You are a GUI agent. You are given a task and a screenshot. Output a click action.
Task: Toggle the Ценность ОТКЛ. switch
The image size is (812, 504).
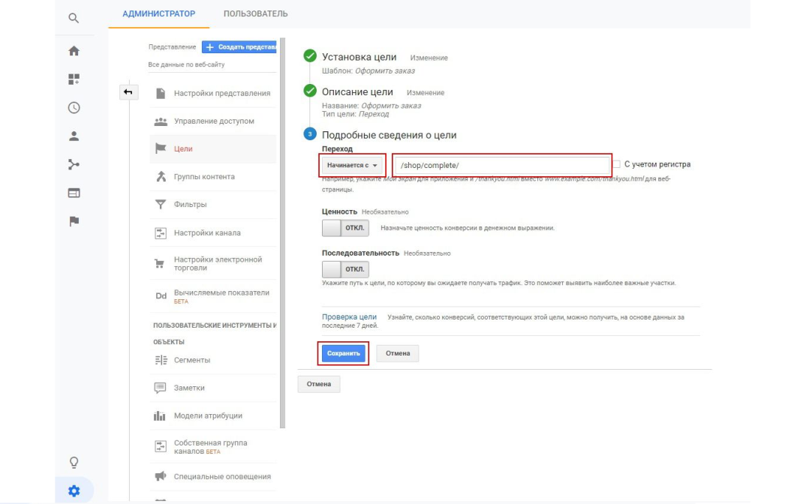(x=345, y=228)
